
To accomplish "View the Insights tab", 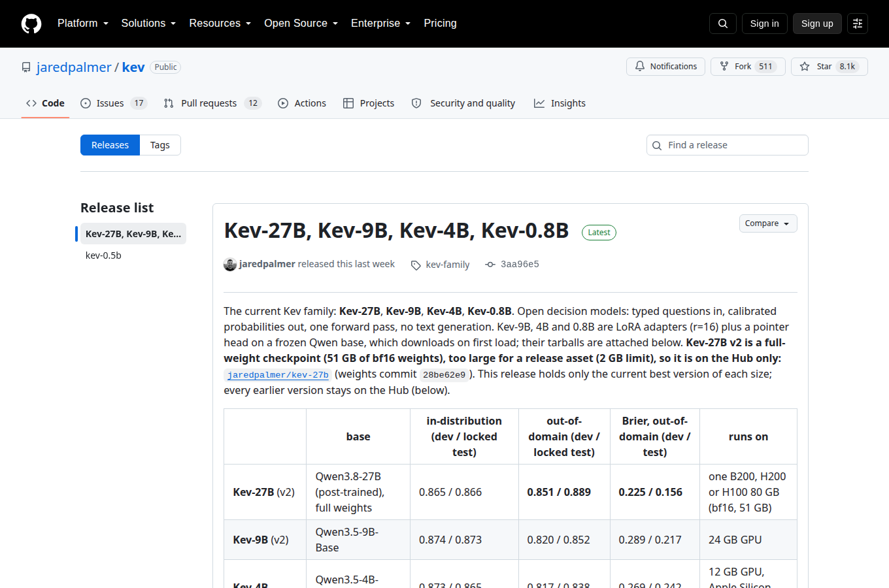I will coord(560,103).
